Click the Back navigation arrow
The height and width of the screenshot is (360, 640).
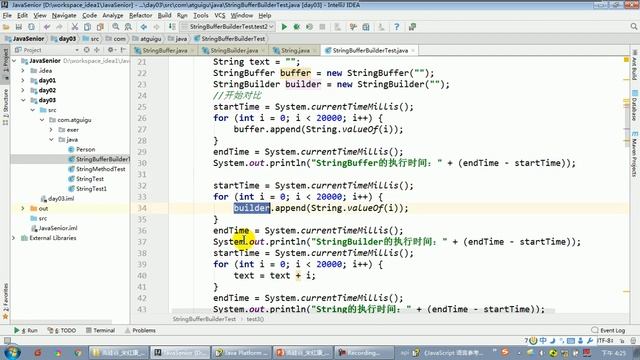[144, 27]
